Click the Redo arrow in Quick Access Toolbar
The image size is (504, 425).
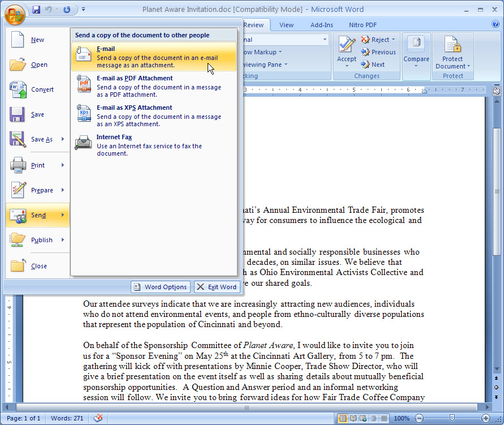pos(67,9)
